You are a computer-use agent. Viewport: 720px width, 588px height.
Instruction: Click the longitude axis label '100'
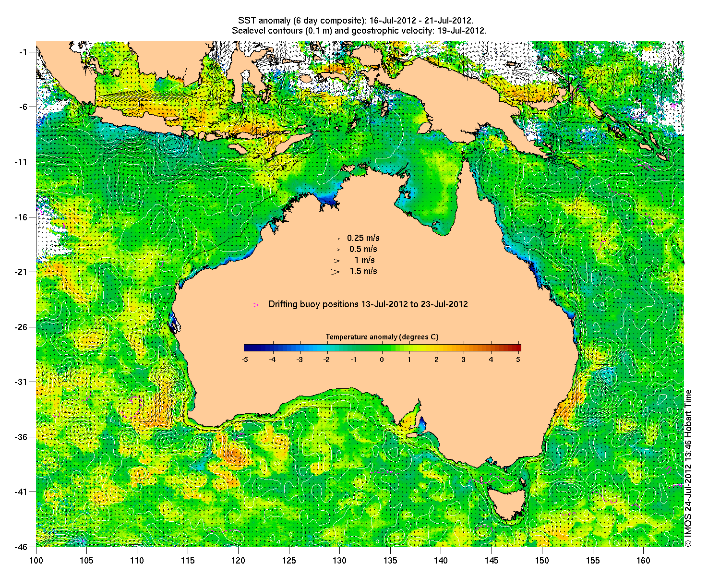point(36,560)
